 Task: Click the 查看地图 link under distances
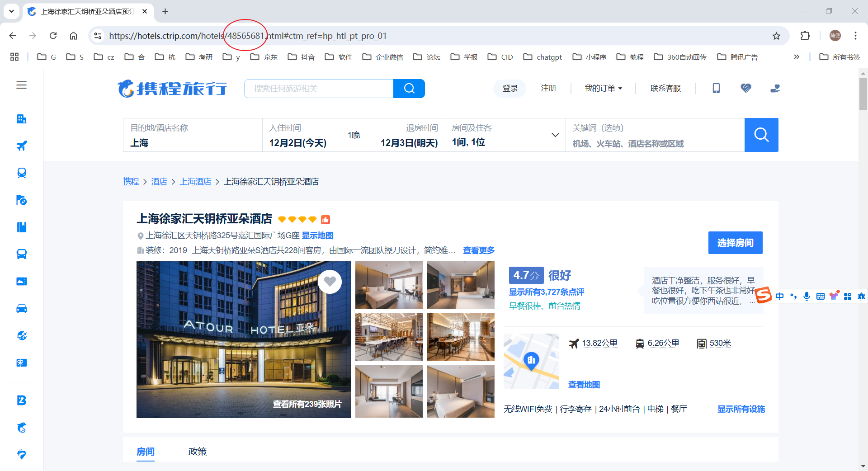pyautogui.click(x=584, y=385)
